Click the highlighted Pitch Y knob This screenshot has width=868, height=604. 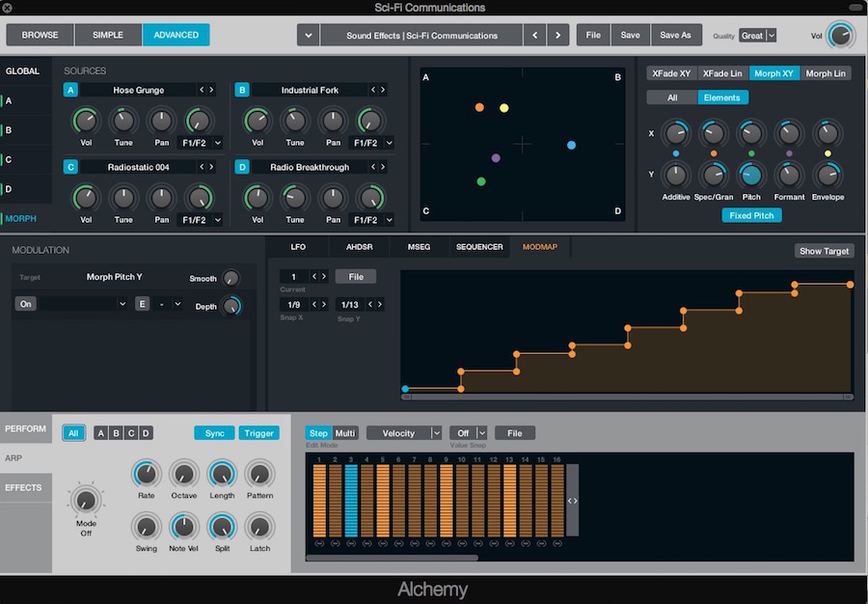click(x=751, y=175)
